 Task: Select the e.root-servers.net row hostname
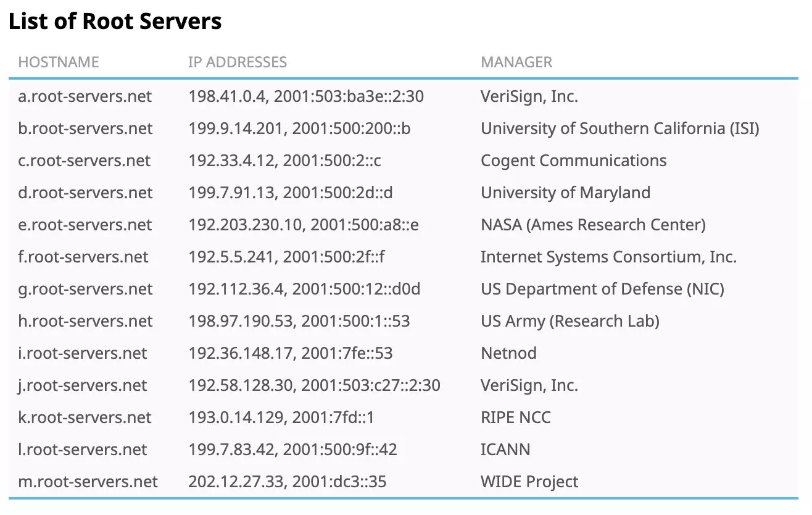(85, 225)
